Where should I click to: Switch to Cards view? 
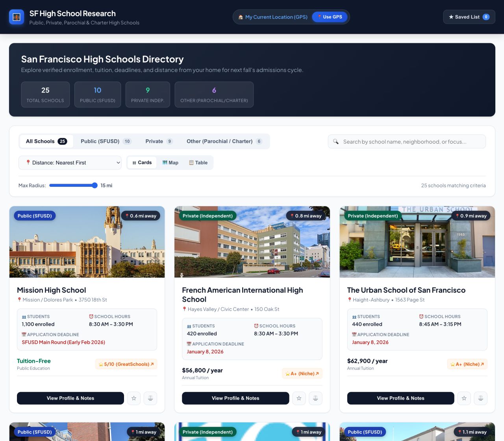[142, 162]
